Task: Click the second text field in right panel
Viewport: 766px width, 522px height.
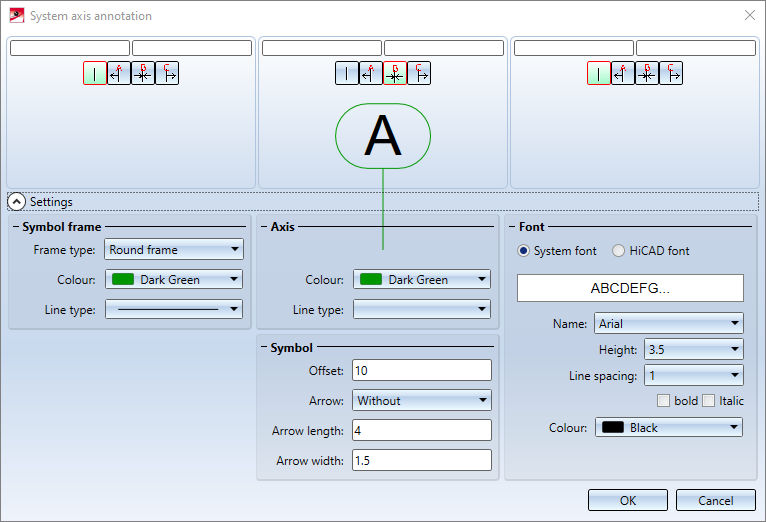Action: click(x=696, y=48)
